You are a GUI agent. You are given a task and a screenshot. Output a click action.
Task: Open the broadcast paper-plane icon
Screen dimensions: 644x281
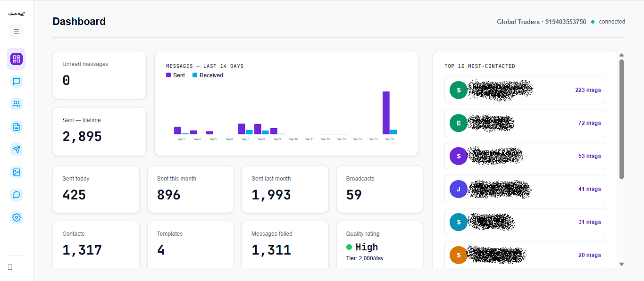click(x=17, y=149)
